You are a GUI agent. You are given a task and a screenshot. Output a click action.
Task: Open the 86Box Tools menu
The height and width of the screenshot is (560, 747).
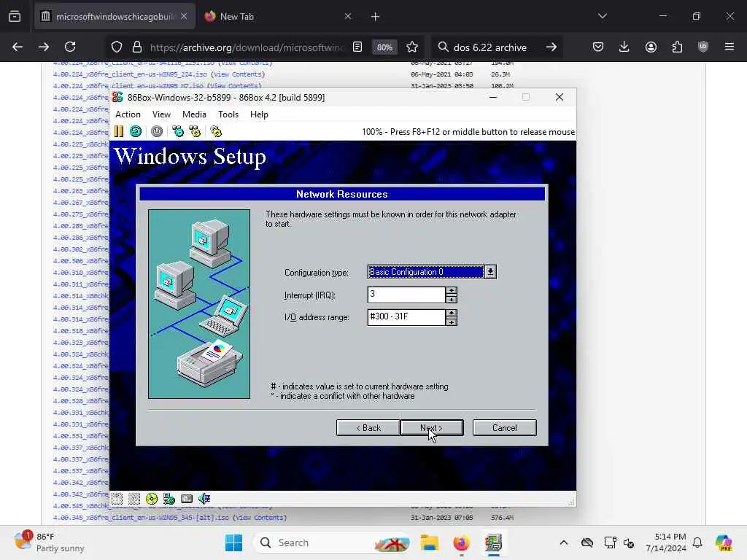[228, 114]
